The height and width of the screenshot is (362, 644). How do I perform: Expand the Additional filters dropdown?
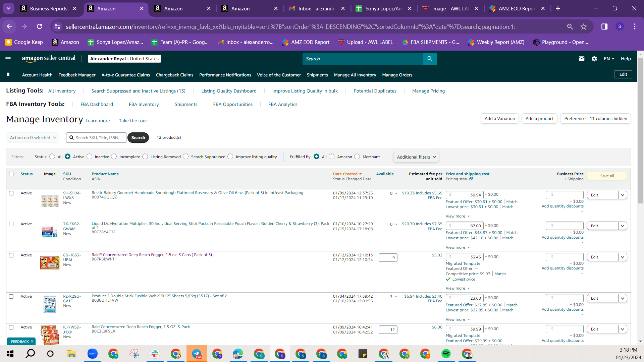coord(416,157)
